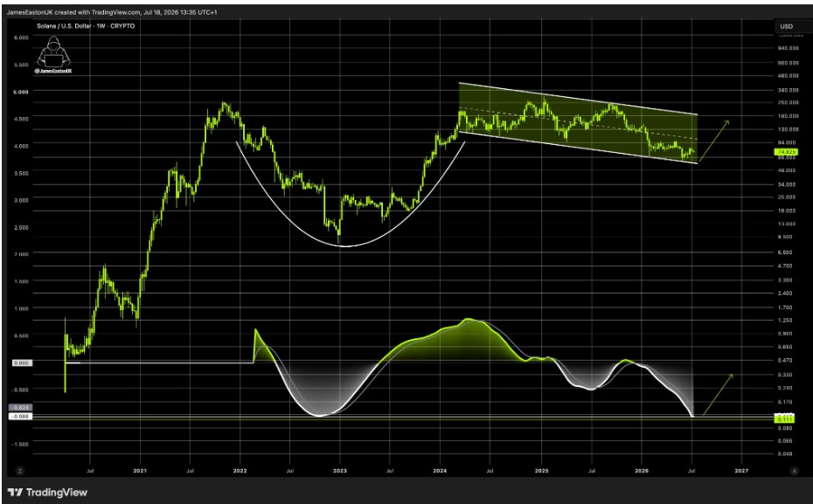The width and height of the screenshot is (813, 504).
Task: Click the -0.988 label on left axis
Action: pyautogui.click(x=22, y=417)
